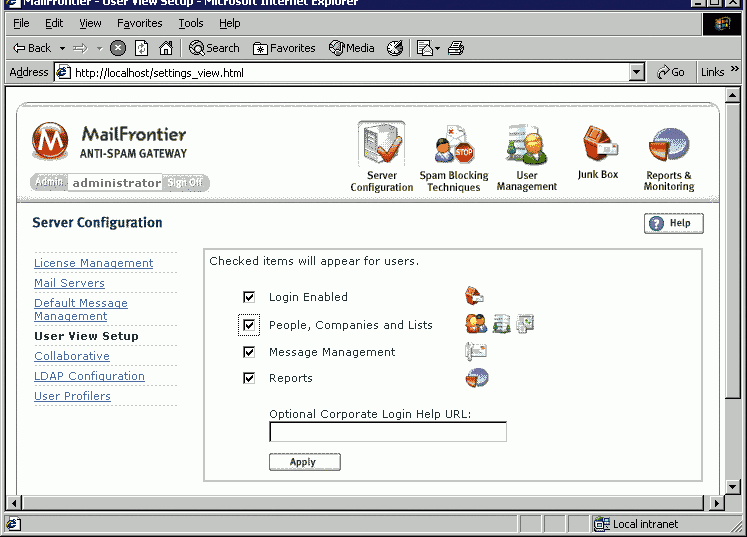Click the Apply button
The width and height of the screenshot is (747, 537).
coord(305,462)
